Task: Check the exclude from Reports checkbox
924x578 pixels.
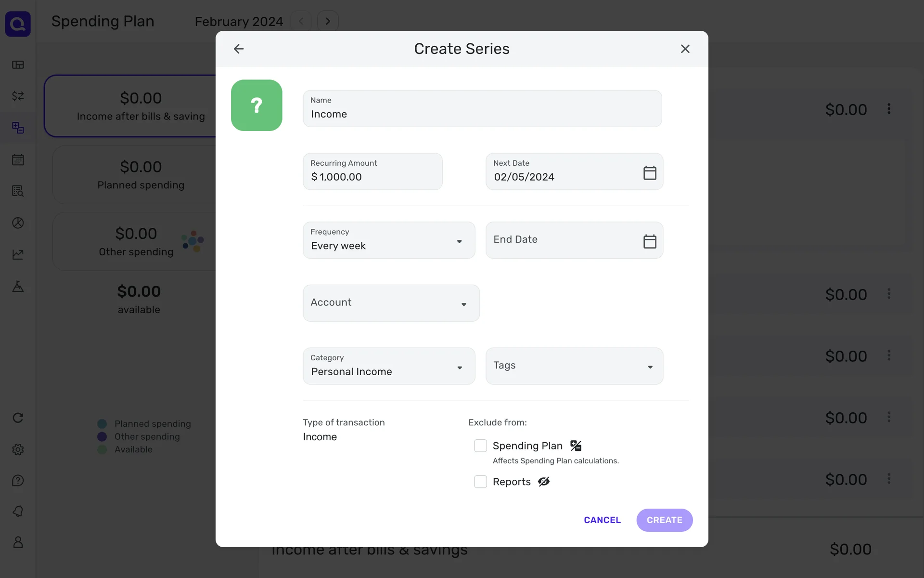Action: tap(480, 482)
